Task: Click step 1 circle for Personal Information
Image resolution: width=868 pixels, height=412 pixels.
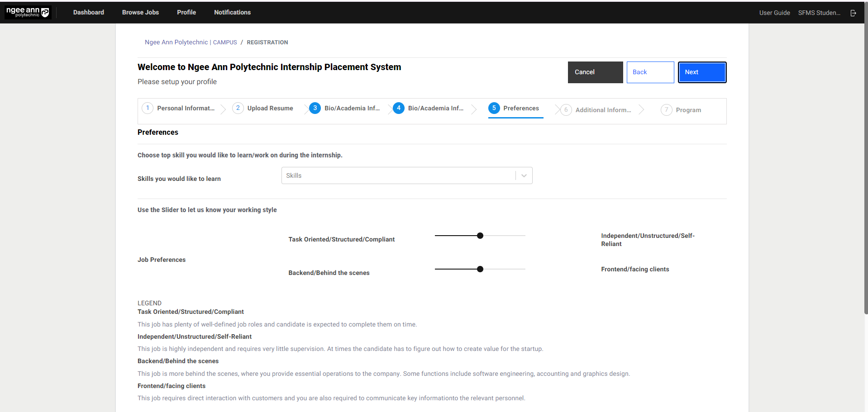Action: pyautogui.click(x=148, y=108)
